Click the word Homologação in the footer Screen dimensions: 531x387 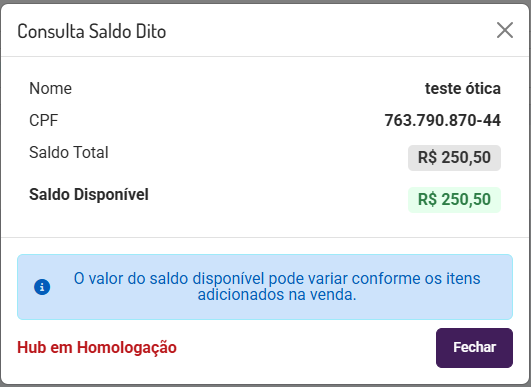coord(127,348)
